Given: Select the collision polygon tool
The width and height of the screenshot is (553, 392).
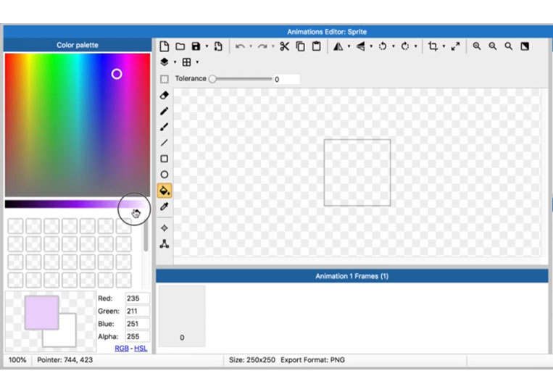Looking at the screenshot, I should pos(165,244).
